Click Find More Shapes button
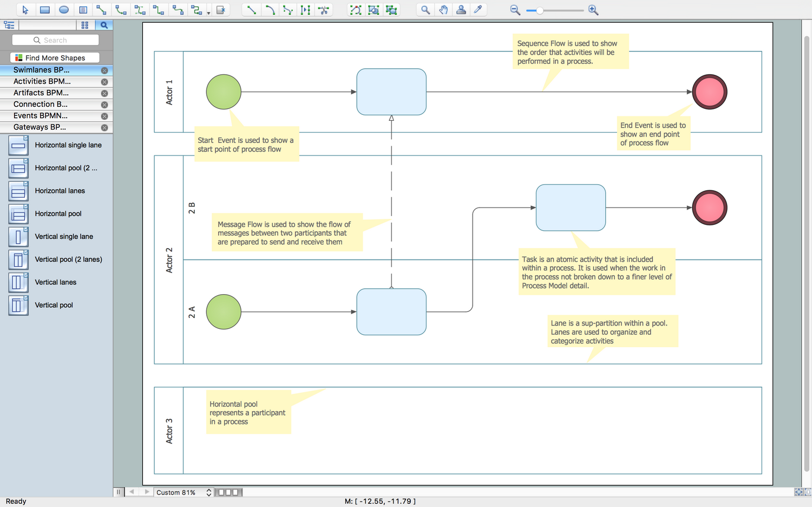The height and width of the screenshot is (507, 812). coord(55,57)
